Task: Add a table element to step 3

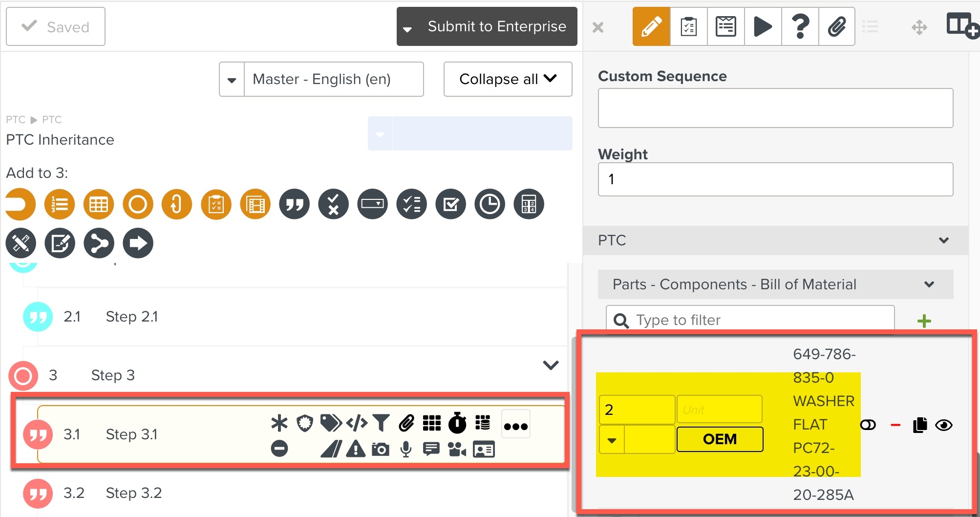Action: pos(99,204)
